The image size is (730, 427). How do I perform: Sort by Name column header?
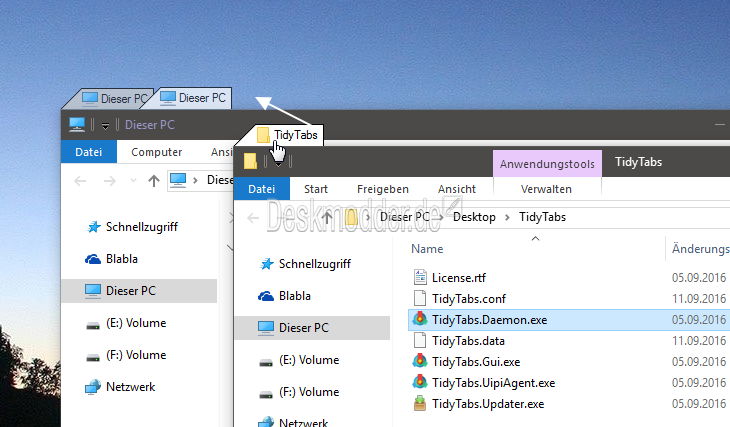coord(427,249)
